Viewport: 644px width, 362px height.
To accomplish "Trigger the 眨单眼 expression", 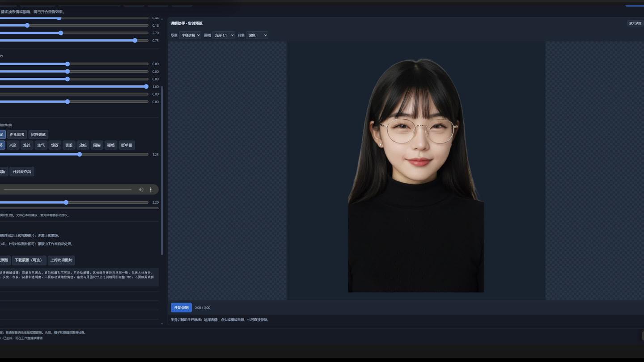I will pos(127,145).
